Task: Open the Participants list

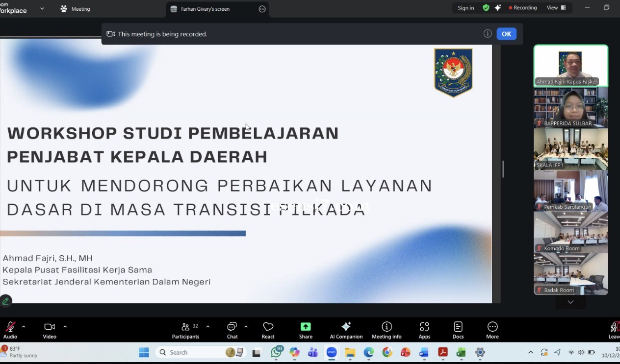Action: 186,329
